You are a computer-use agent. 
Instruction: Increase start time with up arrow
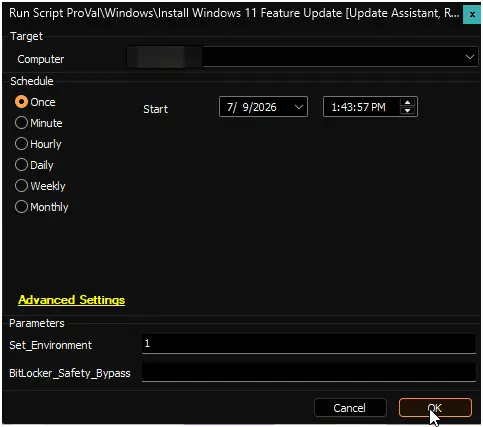click(x=407, y=102)
